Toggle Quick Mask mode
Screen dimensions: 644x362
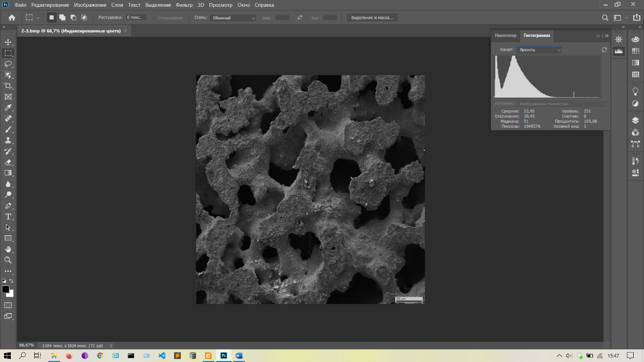point(8,305)
